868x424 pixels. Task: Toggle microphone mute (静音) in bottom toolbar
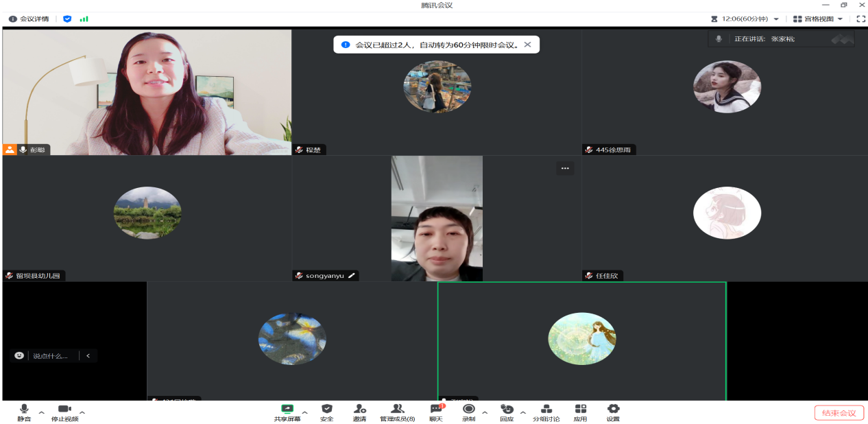click(24, 412)
